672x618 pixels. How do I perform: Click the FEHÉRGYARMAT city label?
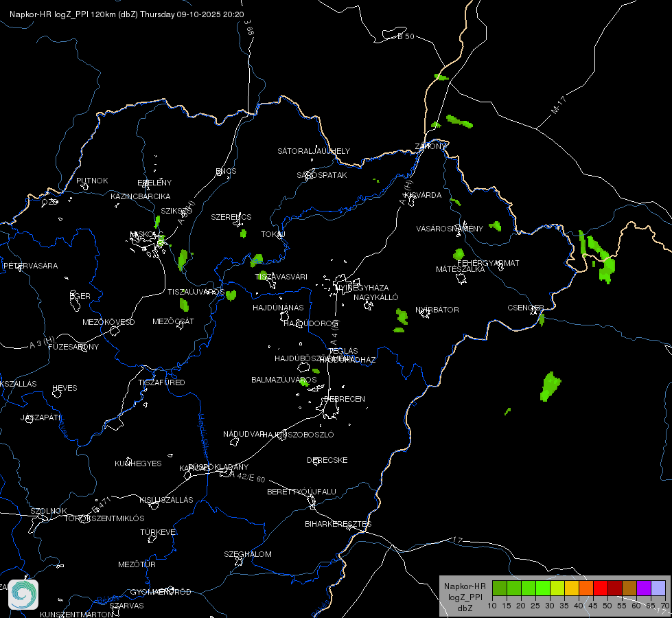coord(488,263)
